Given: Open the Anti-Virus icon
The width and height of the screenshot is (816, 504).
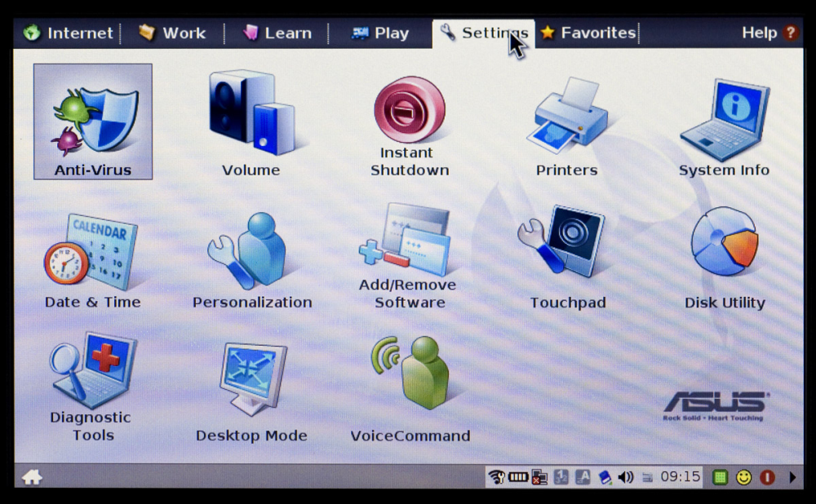Looking at the screenshot, I should coord(93,122).
